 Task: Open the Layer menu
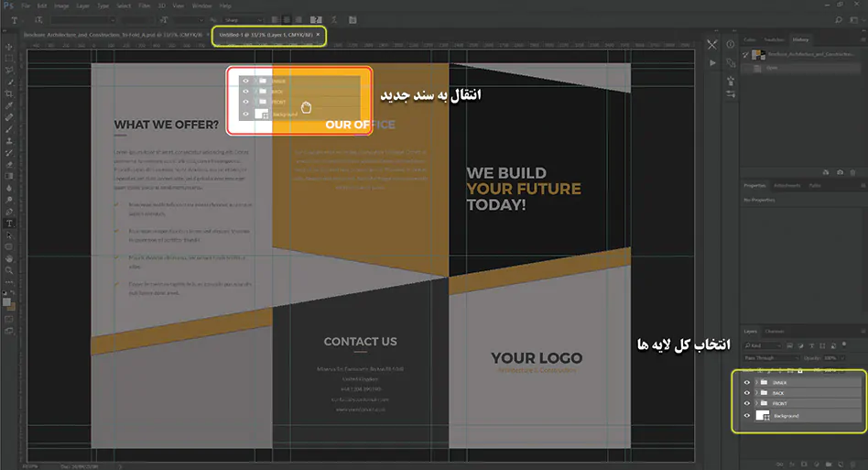[83, 5]
